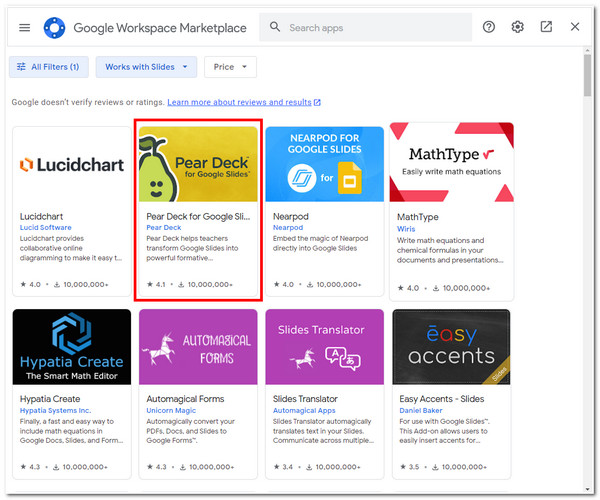
Task: Click the MathType app title
Action: [417, 217]
